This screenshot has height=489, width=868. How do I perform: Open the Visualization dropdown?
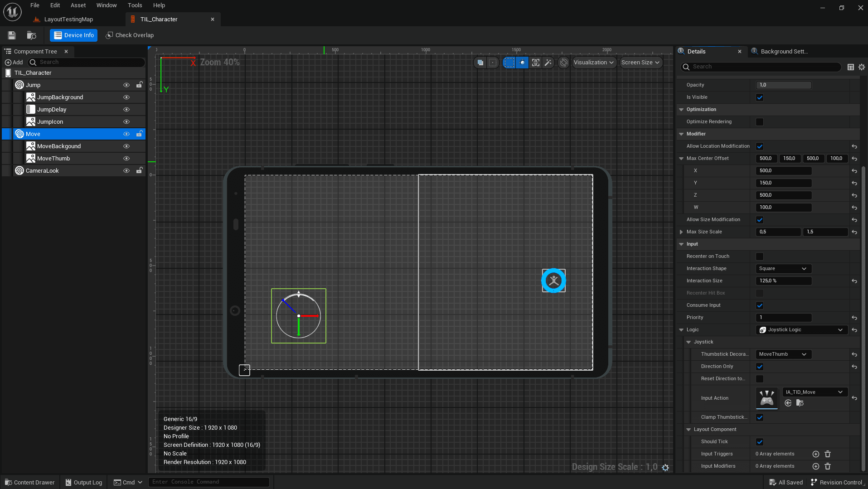coord(594,63)
